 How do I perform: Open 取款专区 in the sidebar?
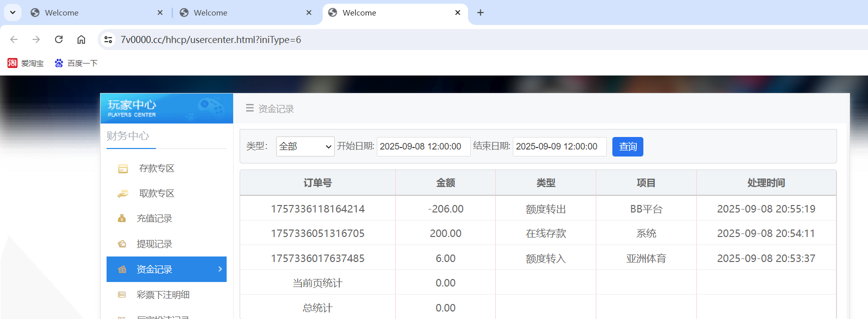pyautogui.click(x=157, y=193)
